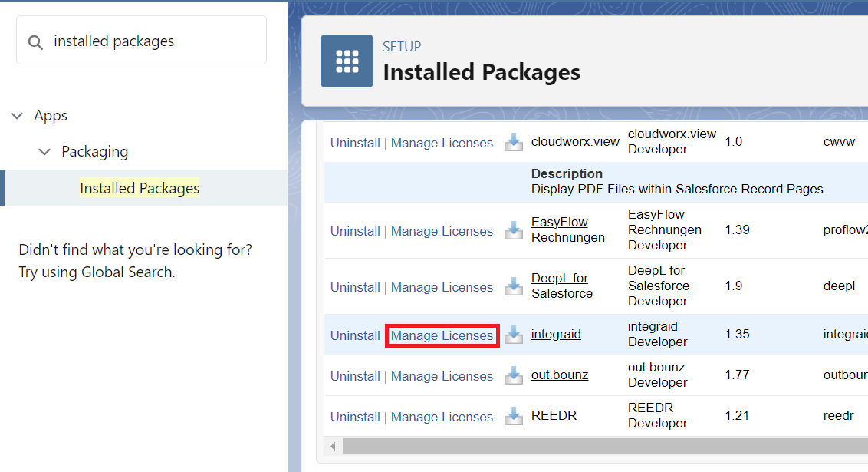Click the 'reedr' namespace cell
Screen dimensions: 868x472
[839, 415]
